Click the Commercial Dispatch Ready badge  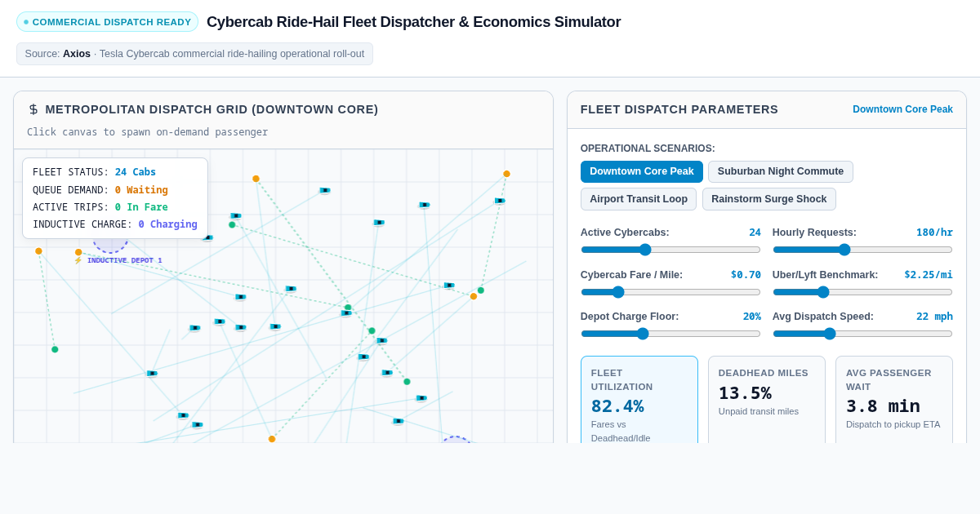[107, 22]
